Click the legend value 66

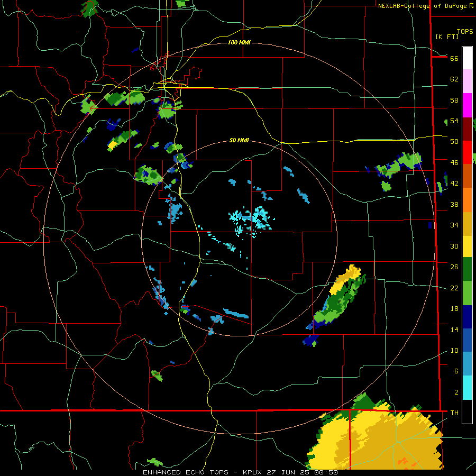454,58
